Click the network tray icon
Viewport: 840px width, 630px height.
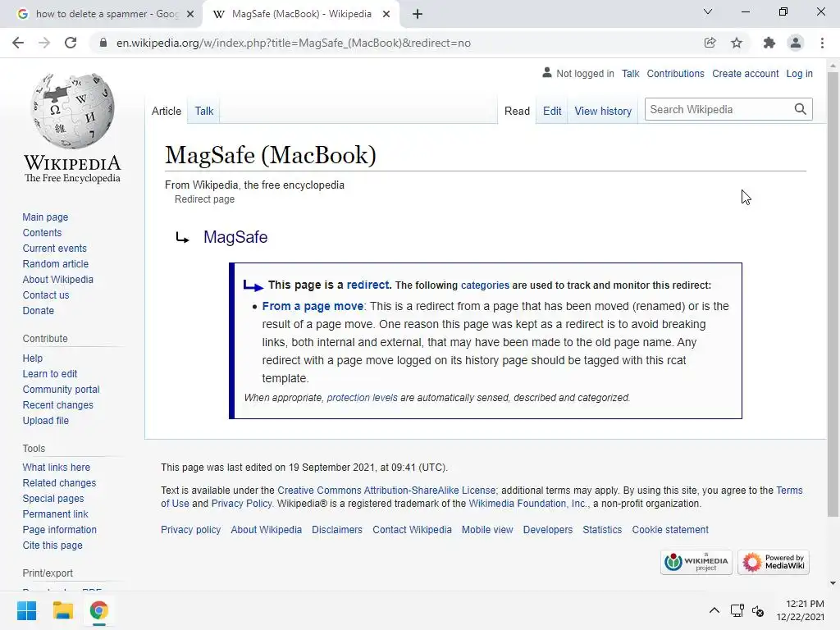coord(737,610)
